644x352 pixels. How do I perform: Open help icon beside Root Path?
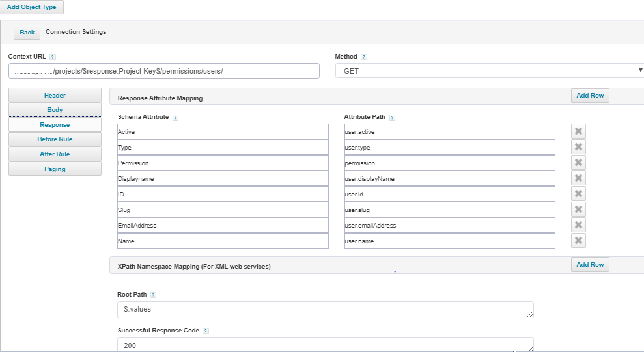(153, 295)
